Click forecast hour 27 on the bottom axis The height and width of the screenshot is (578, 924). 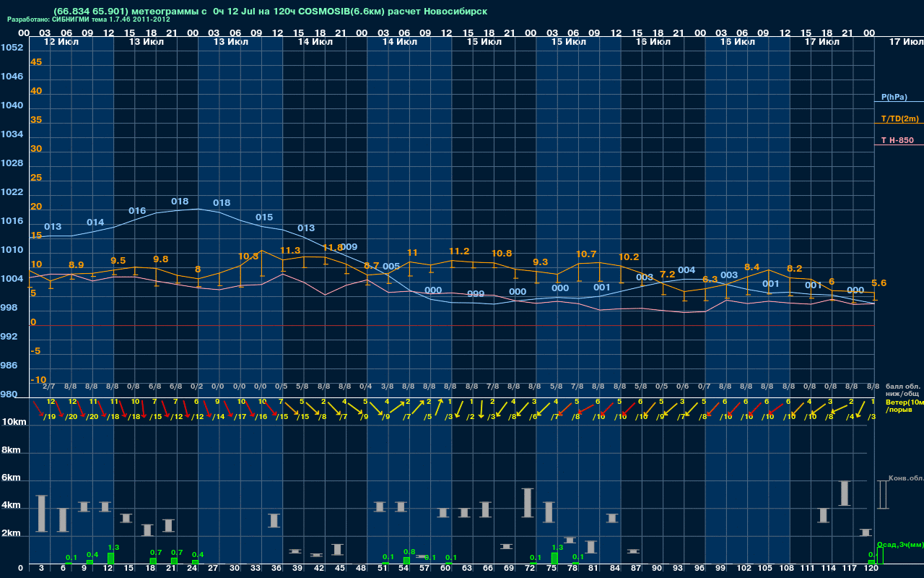pos(213,569)
